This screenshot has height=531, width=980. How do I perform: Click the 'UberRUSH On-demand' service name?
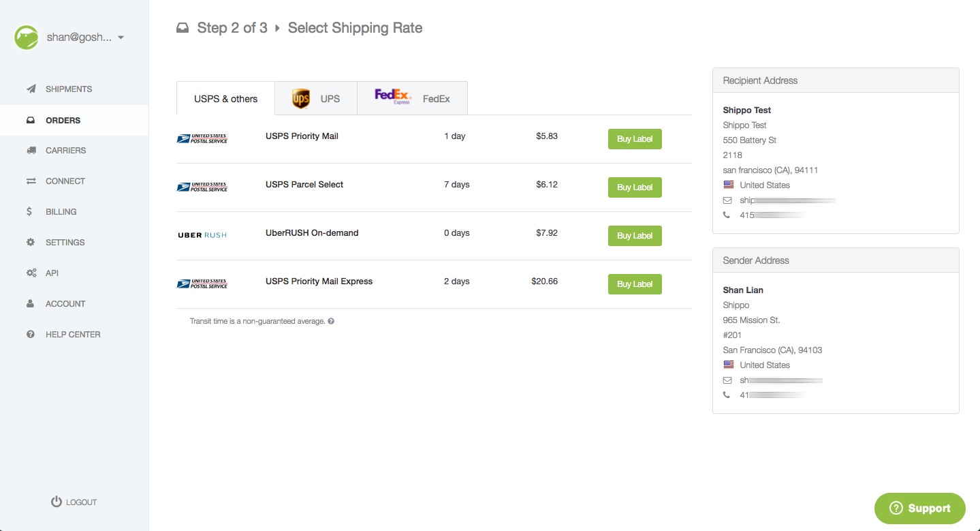312,233
